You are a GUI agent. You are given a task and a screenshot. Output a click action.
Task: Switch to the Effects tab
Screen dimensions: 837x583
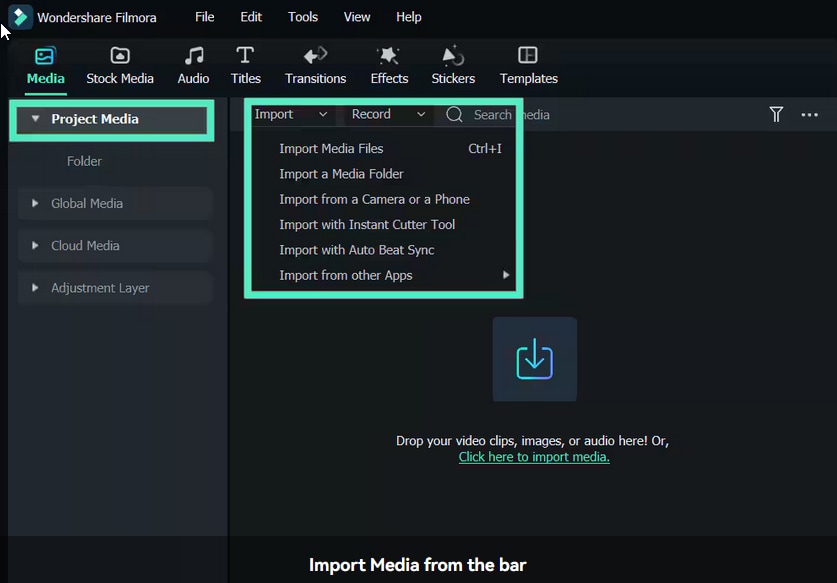click(x=389, y=66)
